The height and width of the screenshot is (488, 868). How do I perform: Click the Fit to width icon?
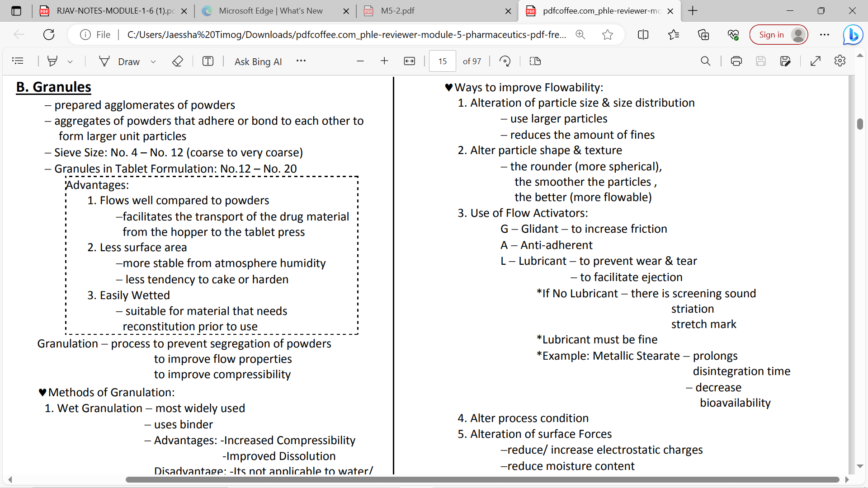tap(410, 61)
